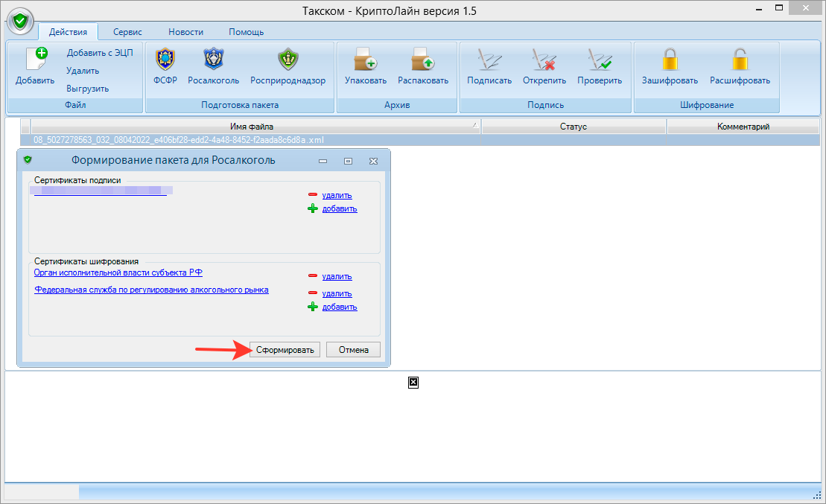Select the Росалкоголь package icon
826x504 pixels.
pyautogui.click(x=213, y=59)
